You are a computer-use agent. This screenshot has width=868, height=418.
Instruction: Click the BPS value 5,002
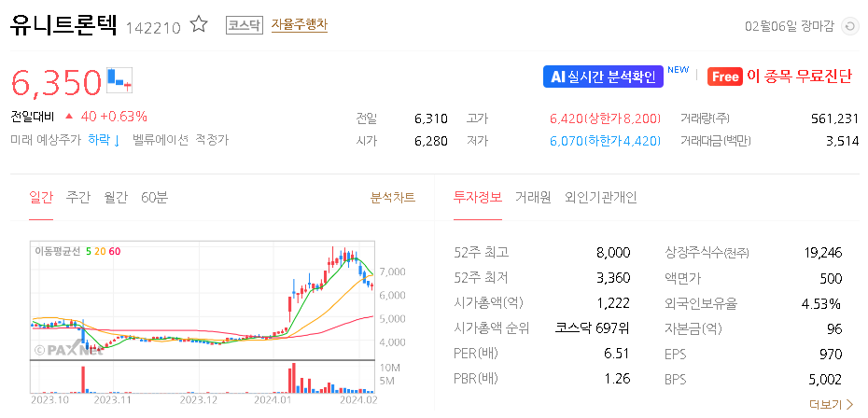[825, 379]
